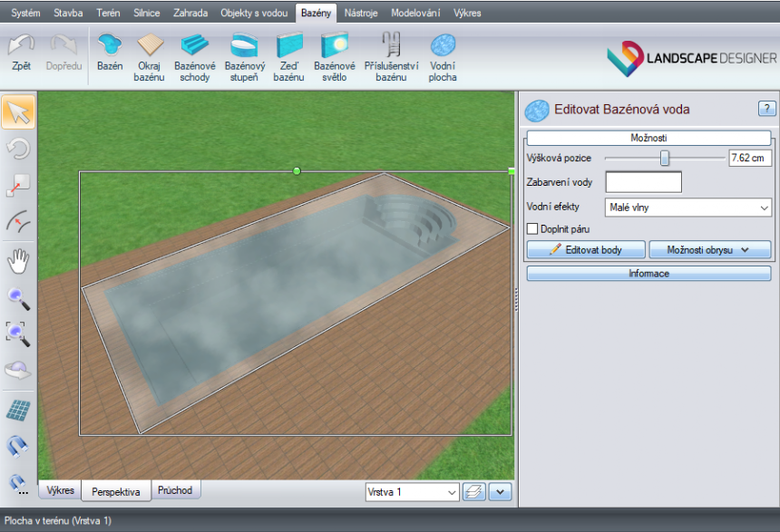Expand the Informace section
This screenshot has height=532, width=780.
coord(648,274)
